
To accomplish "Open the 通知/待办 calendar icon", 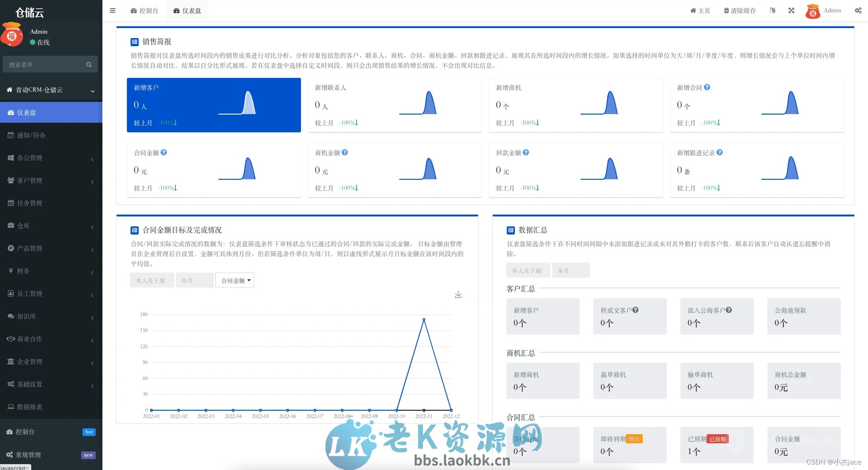I will [x=12, y=135].
